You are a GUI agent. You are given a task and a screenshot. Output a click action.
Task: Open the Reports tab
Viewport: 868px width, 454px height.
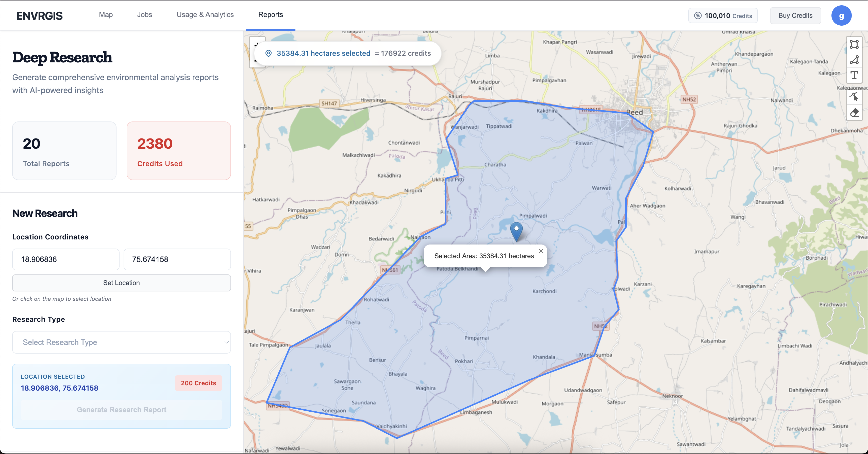click(x=270, y=15)
